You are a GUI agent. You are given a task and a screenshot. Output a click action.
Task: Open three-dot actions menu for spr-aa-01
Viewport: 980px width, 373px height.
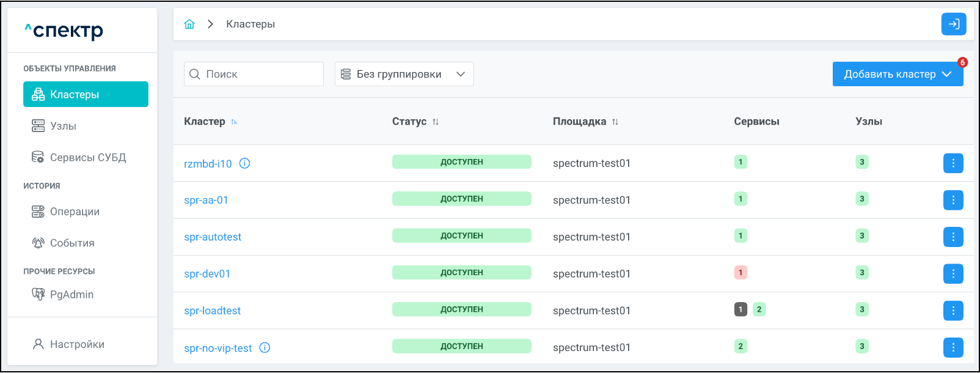(x=953, y=200)
